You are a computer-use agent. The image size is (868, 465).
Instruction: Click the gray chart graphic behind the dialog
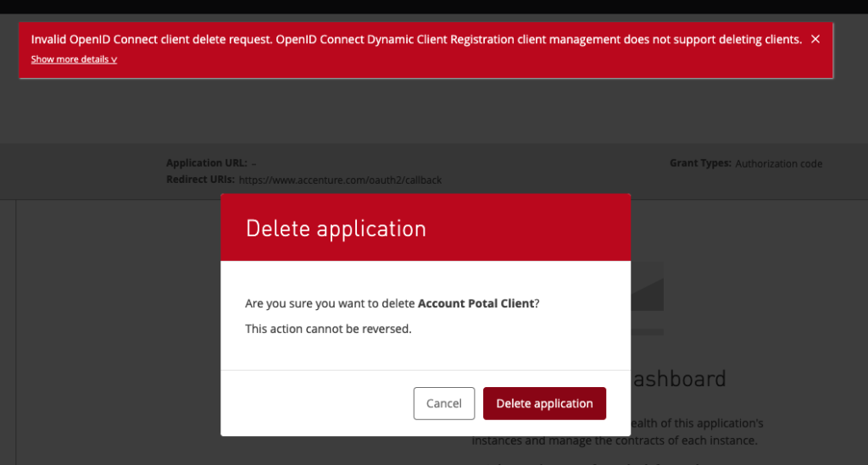pyautogui.click(x=648, y=288)
